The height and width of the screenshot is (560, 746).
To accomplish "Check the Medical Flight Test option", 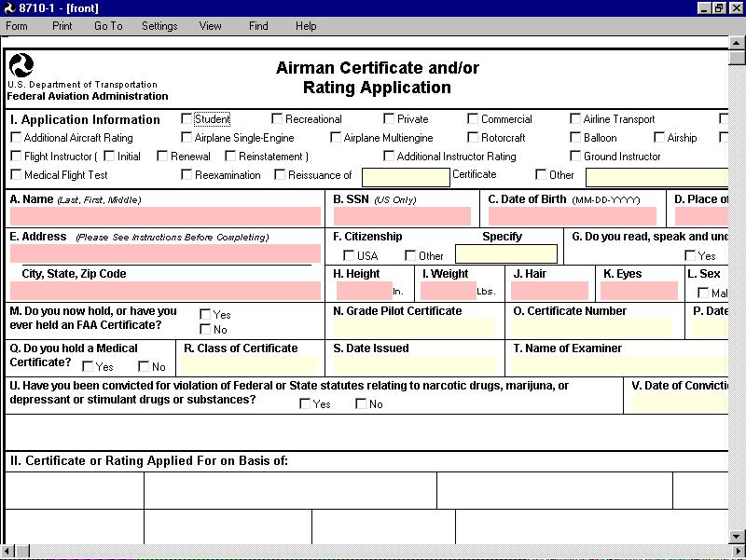I will coord(16,174).
